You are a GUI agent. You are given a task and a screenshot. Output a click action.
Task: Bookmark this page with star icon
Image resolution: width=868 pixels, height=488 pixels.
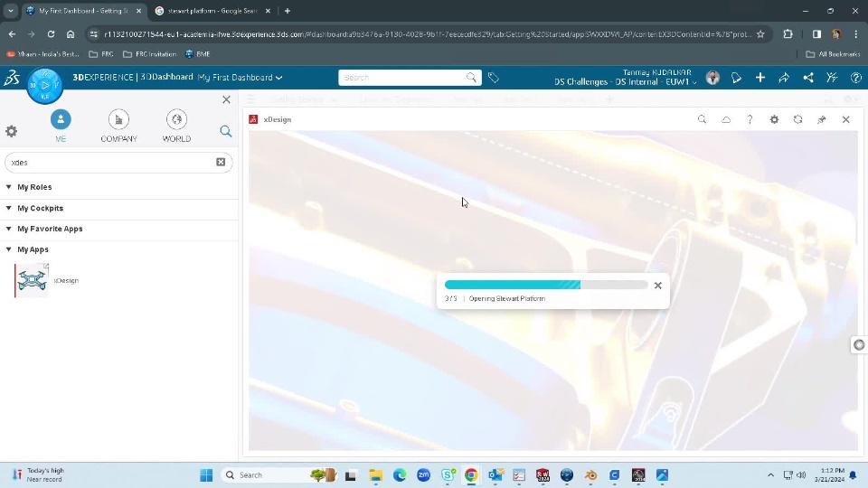click(x=760, y=34)
